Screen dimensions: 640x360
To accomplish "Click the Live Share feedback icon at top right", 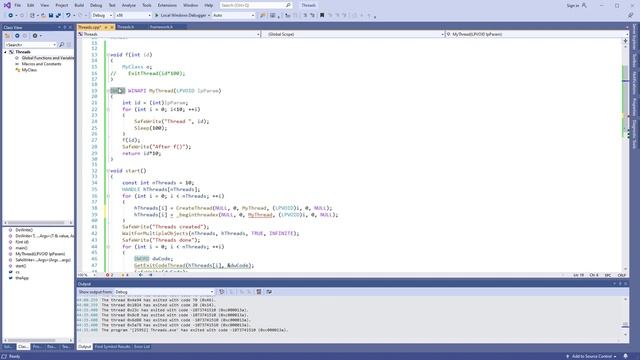I will click(x=630, y=15).
